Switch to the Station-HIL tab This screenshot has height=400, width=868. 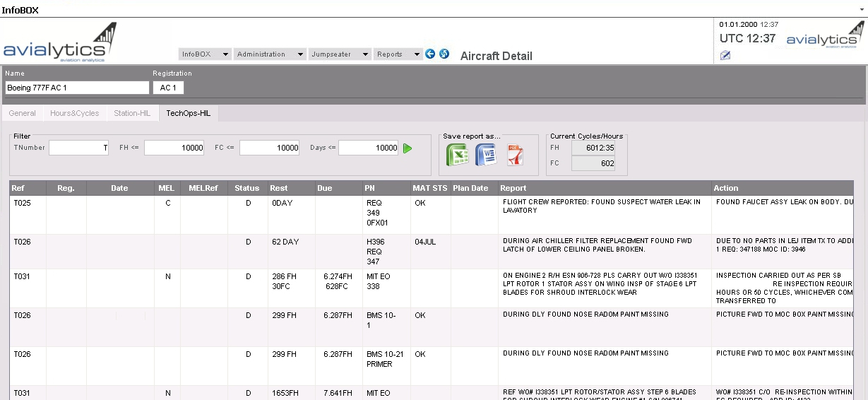(132, 113)
